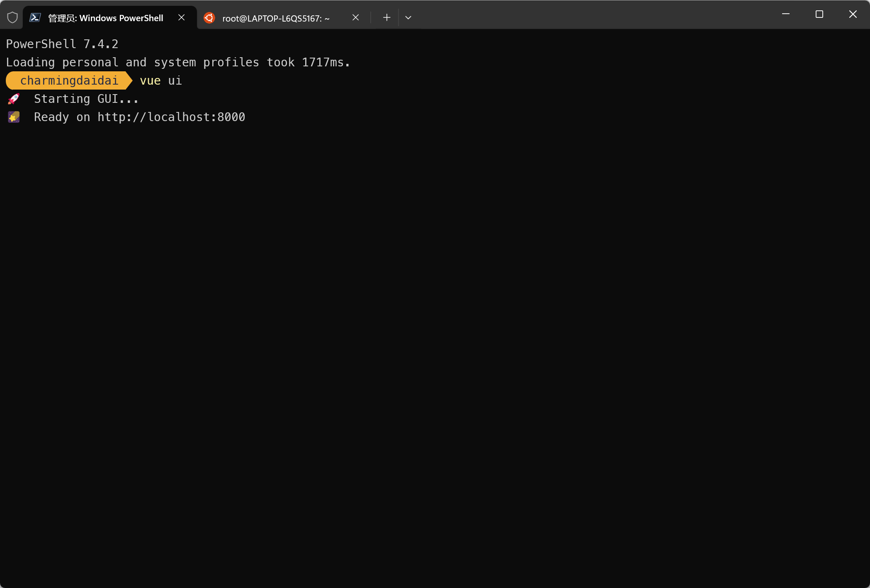Close the terminal window
Viewport: 870px width, 588px height.
coord(853,15)
